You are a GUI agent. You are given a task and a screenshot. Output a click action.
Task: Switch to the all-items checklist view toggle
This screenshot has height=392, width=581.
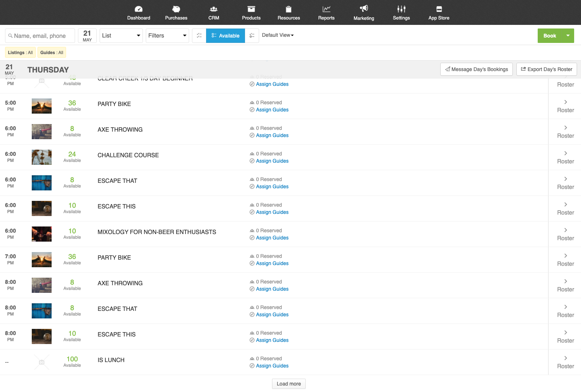point(199,36)
